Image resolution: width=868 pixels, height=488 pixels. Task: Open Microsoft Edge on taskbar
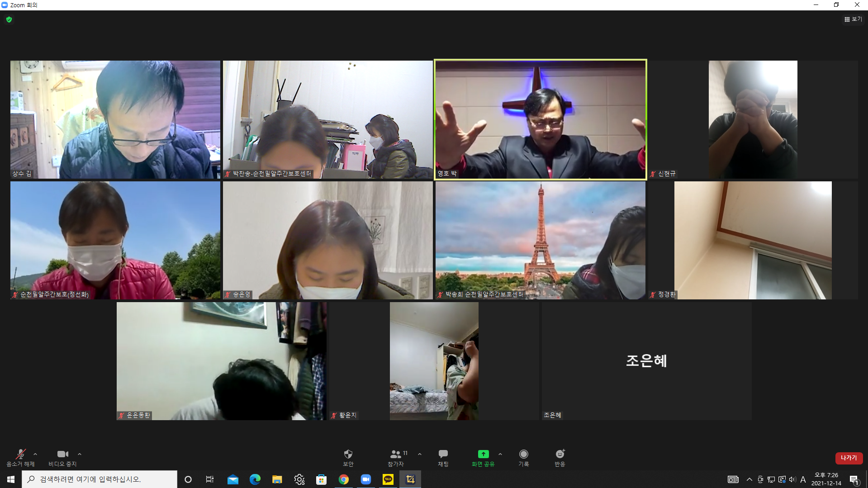tap(255, 479)
